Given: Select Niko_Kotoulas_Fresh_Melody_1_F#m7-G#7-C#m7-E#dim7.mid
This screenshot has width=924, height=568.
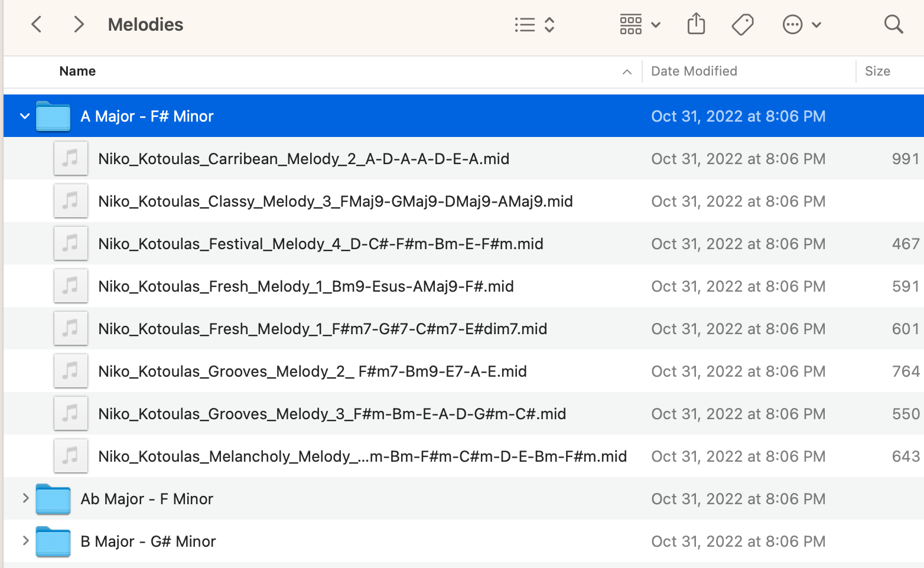Looking at the screenshot, I should pos(323,329).
